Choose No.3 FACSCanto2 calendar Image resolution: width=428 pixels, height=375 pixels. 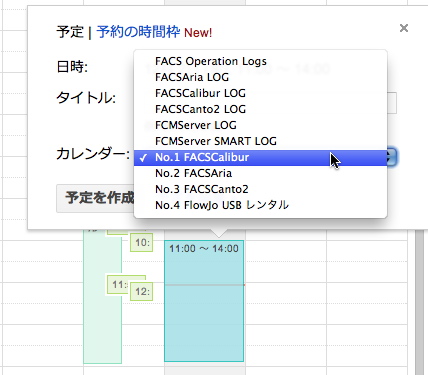tap(260, 189)
